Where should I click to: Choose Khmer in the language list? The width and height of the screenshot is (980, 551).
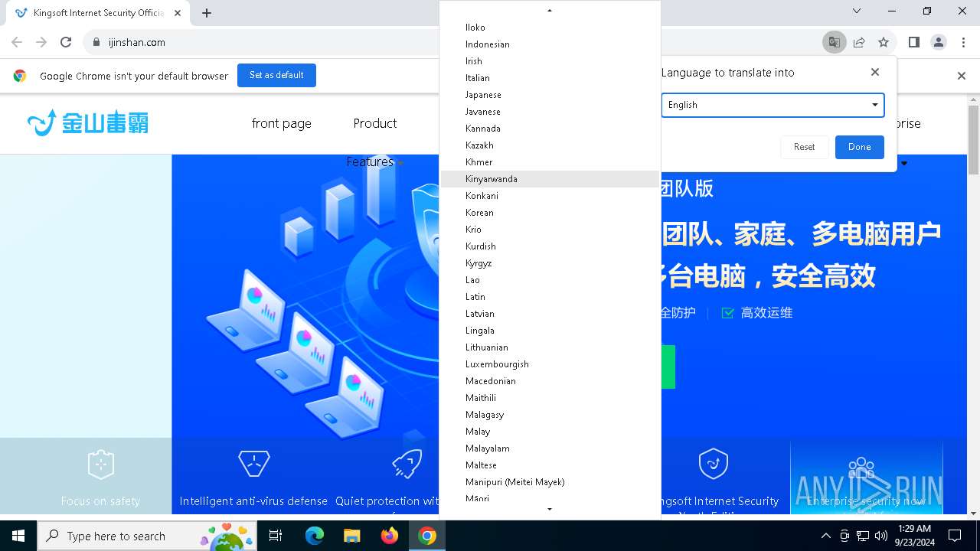550,162
